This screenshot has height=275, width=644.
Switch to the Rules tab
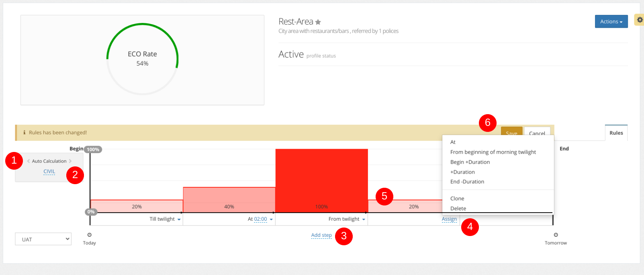pos(616,133)
